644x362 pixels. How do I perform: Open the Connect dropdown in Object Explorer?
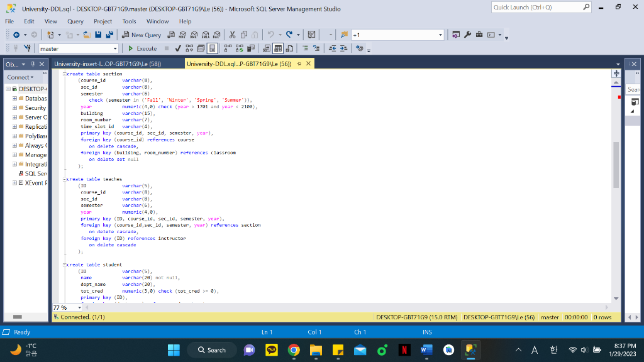20,77
